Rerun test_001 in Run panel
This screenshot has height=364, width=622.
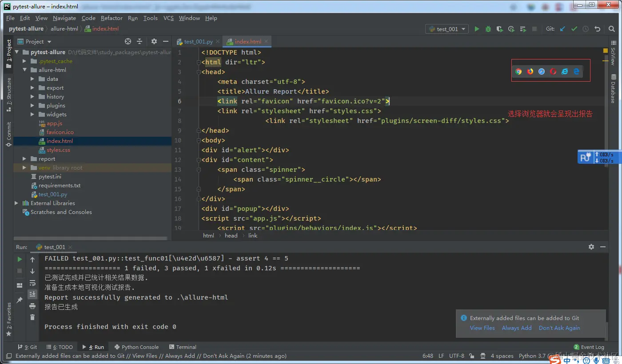(20, 259)
